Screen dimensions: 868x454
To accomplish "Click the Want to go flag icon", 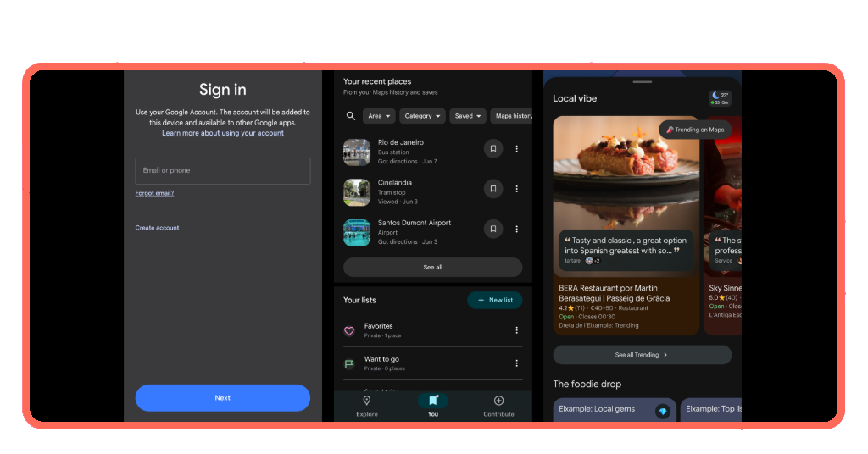I will click(349, 364).
